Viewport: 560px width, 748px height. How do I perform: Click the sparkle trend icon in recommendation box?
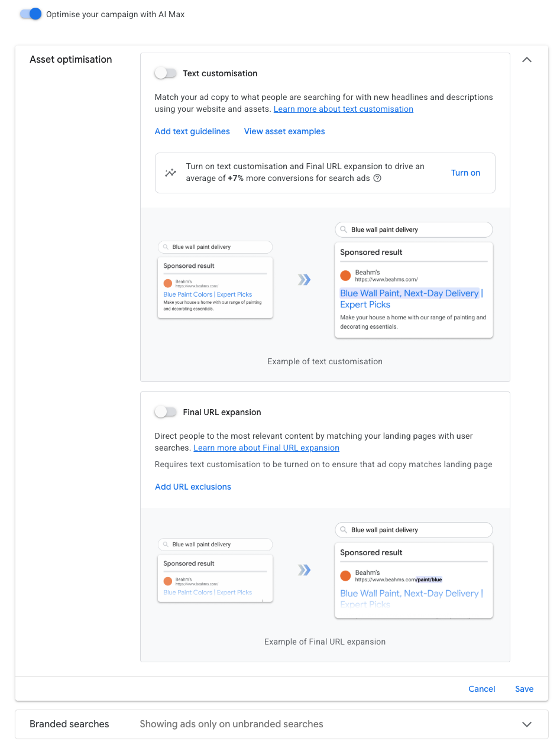pos(170,173)
